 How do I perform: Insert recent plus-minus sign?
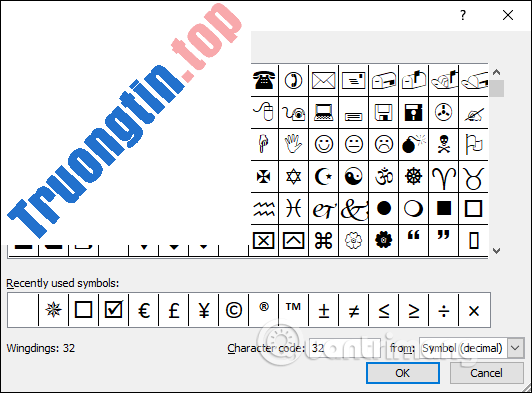[x=323, y=310]
